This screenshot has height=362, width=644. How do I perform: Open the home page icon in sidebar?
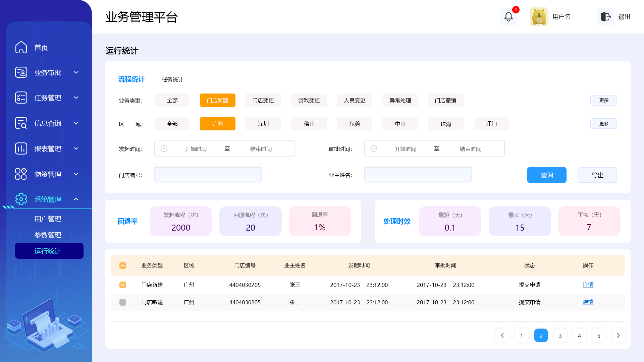click(x=21, y=47)
